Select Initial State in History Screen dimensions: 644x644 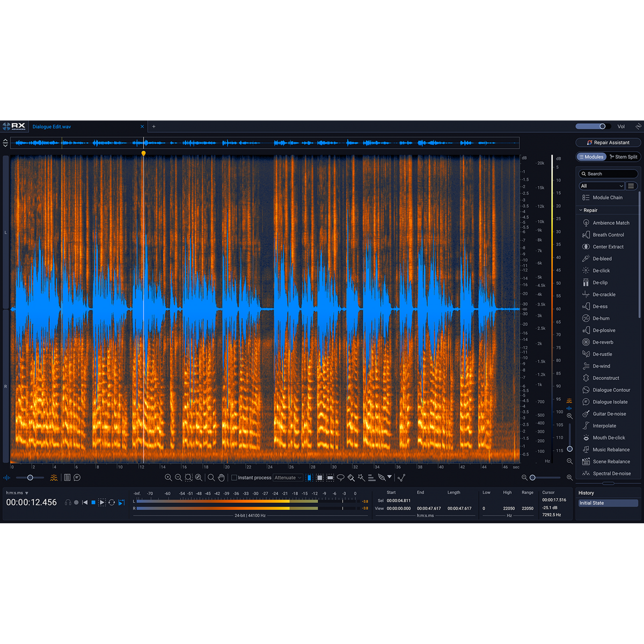[x=608, y=503]
